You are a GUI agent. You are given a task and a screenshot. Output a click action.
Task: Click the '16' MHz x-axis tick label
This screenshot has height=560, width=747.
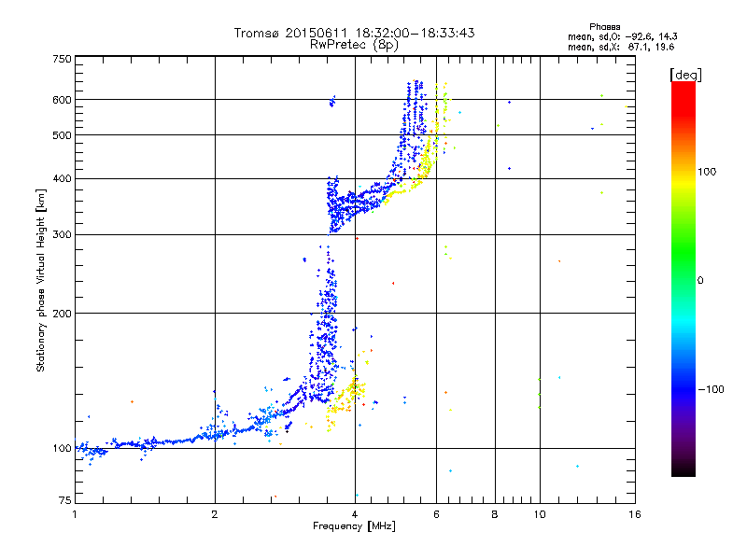tap(635, 514)
